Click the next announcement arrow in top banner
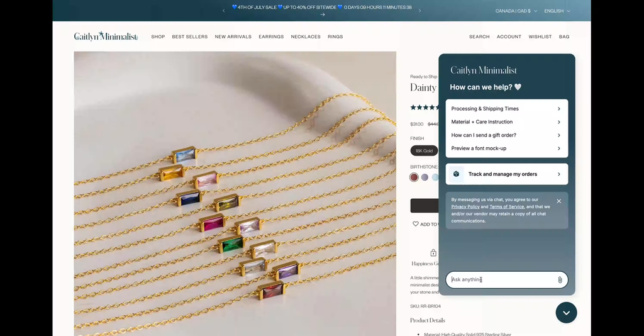The width and height of the screenshot is (644, 336). click(419, 11)
